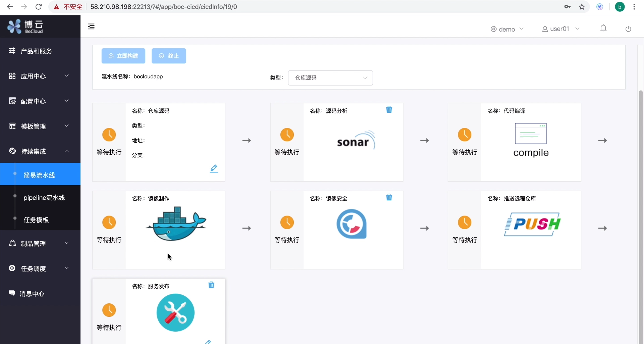Image resolution: width=644 pixels, height=344 pixels.
Task: Click the sidebar collapse hamburger icon
Action: pos(91,27)
